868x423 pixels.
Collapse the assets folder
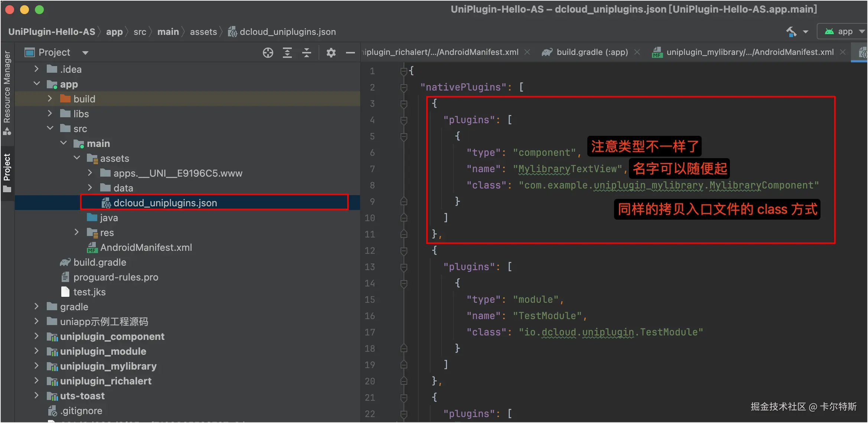pos(77,158)
